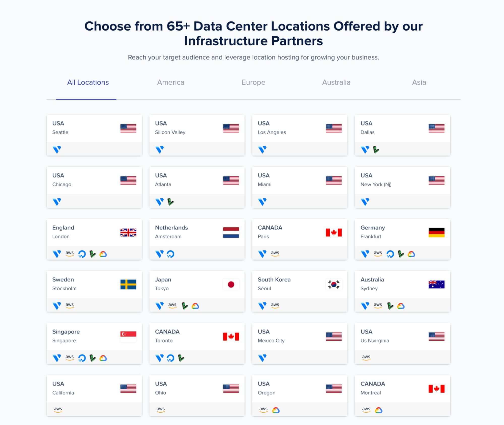Image resolution: width=504 pixels, height=425 pixels.
Task: Click the AWS icon in the Us N.virginia card
Action: (x=366, y=357)
